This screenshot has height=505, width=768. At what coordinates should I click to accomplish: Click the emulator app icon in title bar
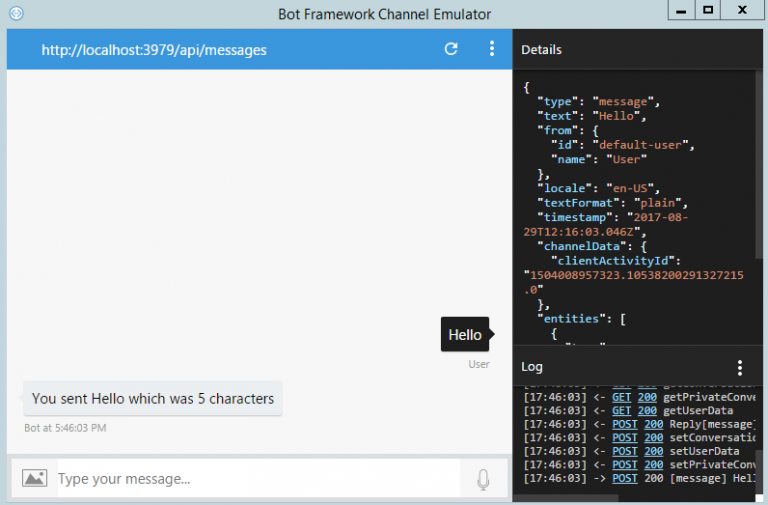pyautogui.click(x=16, y=13)
